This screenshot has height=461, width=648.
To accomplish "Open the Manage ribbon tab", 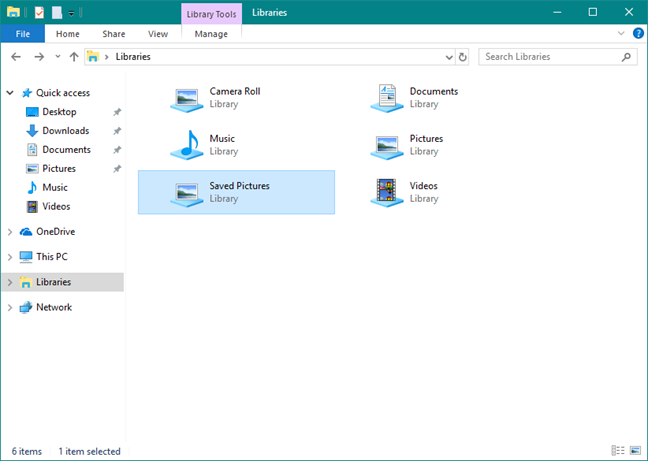I will 211,34.
